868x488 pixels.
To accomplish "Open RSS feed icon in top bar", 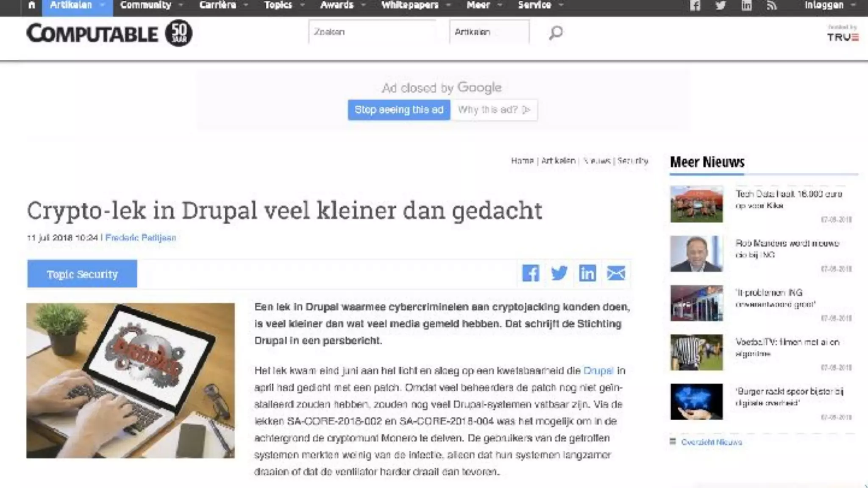I will 772,6.
